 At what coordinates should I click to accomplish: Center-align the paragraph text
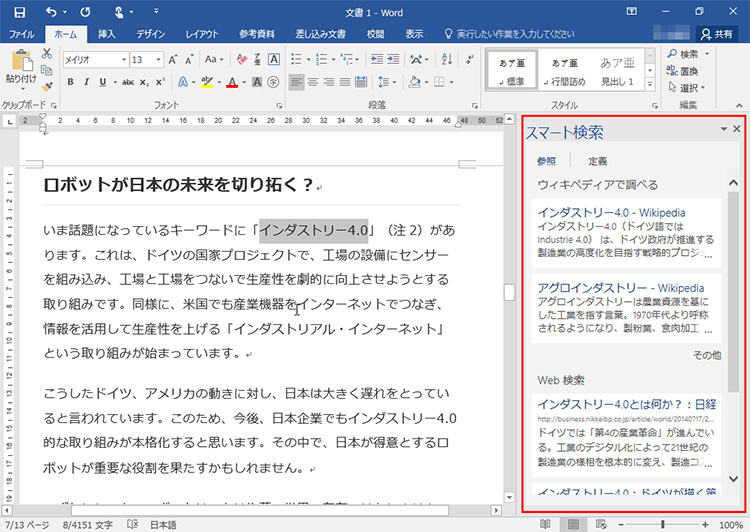313,82
